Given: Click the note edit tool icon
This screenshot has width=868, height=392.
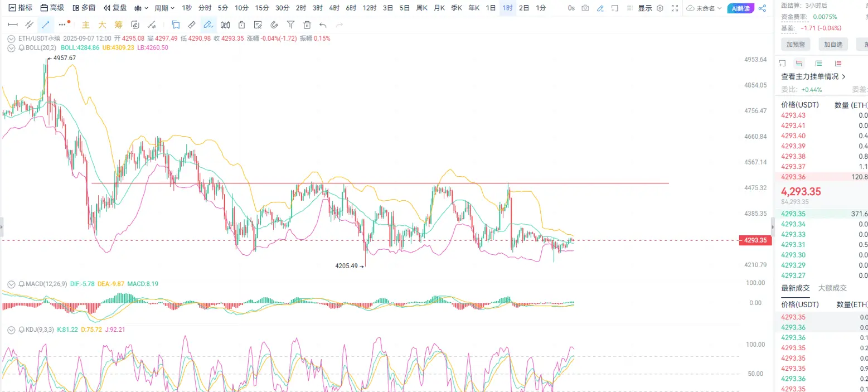Looking at the screenshot, I should 258,25.
